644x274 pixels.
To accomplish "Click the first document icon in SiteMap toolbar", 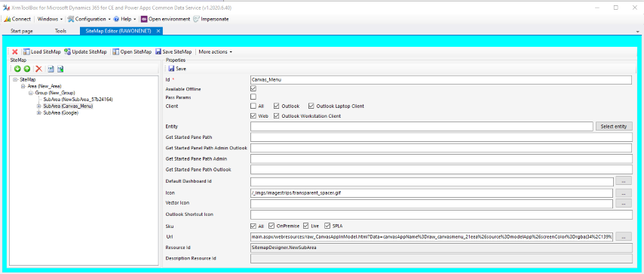I will tap(51, 69).
